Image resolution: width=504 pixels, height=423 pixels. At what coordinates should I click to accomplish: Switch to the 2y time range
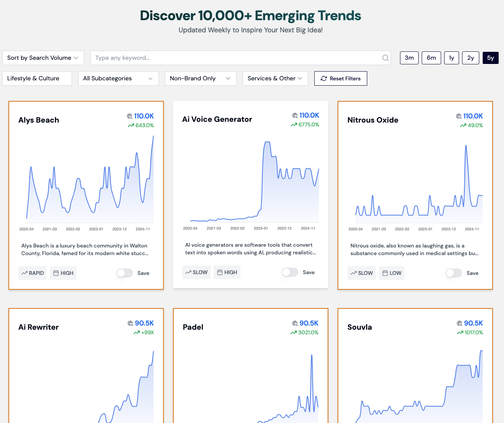[471, 58]
